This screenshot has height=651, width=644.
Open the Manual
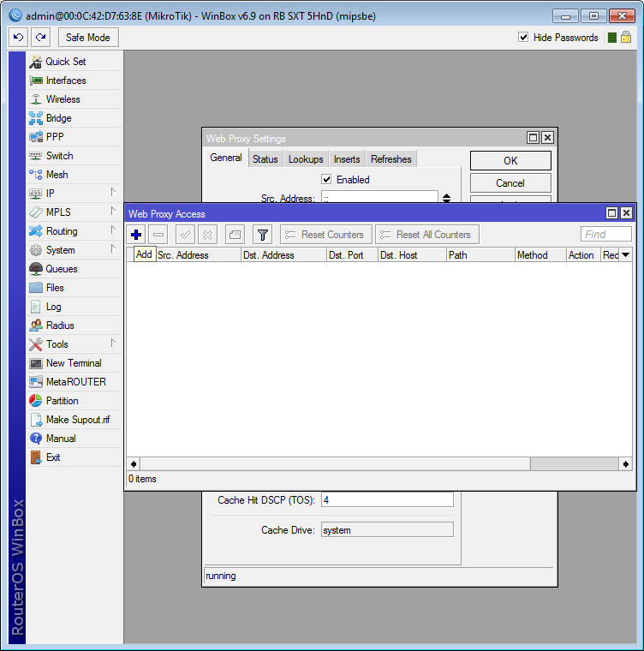(x=75, y=439)
